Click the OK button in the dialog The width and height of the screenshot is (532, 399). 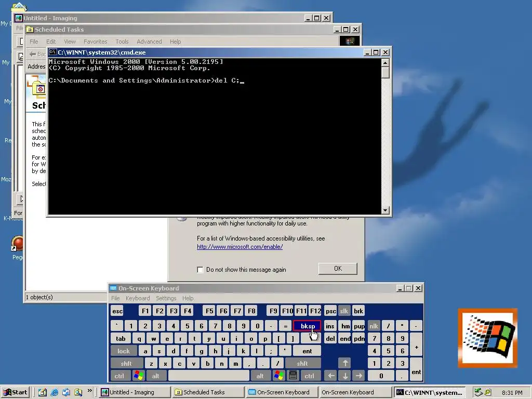click(338, 269)
